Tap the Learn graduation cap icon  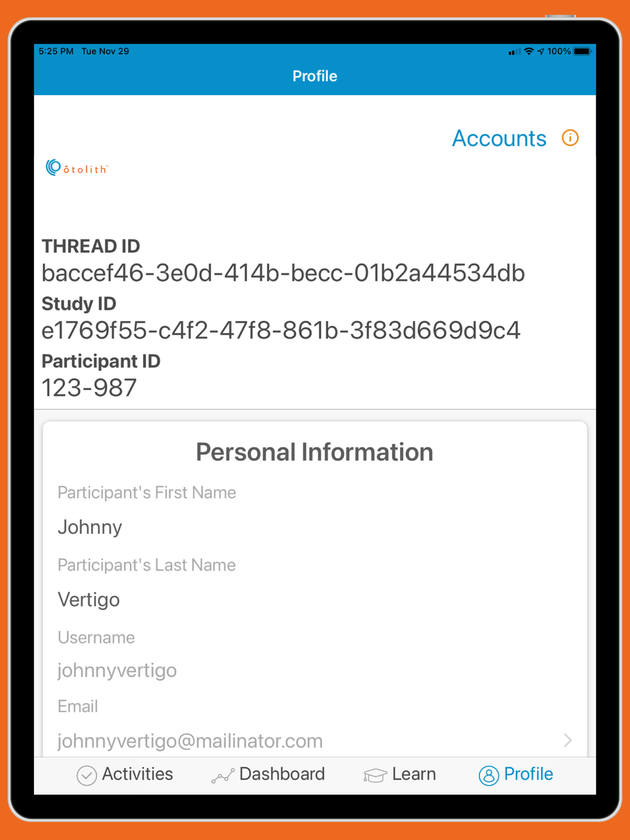point(375,776)
